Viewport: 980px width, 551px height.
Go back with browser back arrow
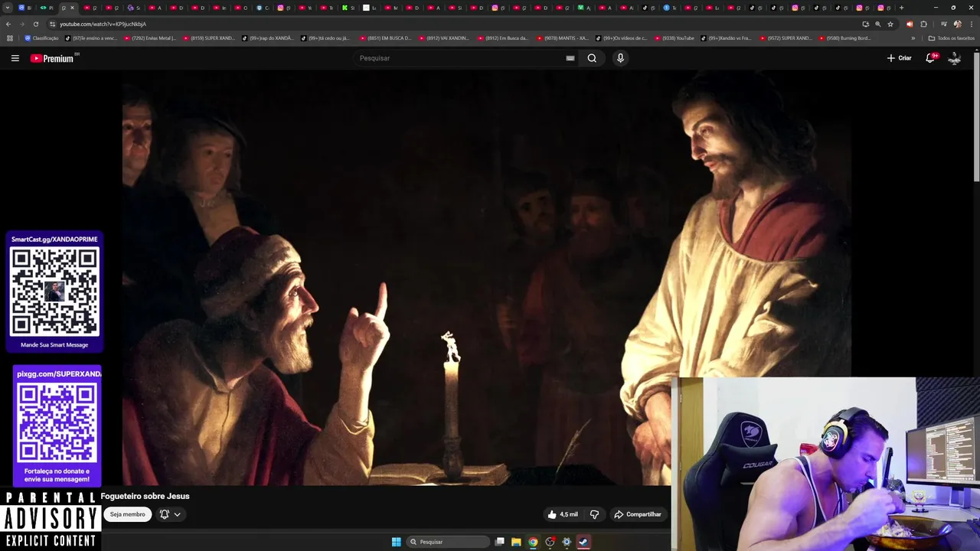click(8, 24)
